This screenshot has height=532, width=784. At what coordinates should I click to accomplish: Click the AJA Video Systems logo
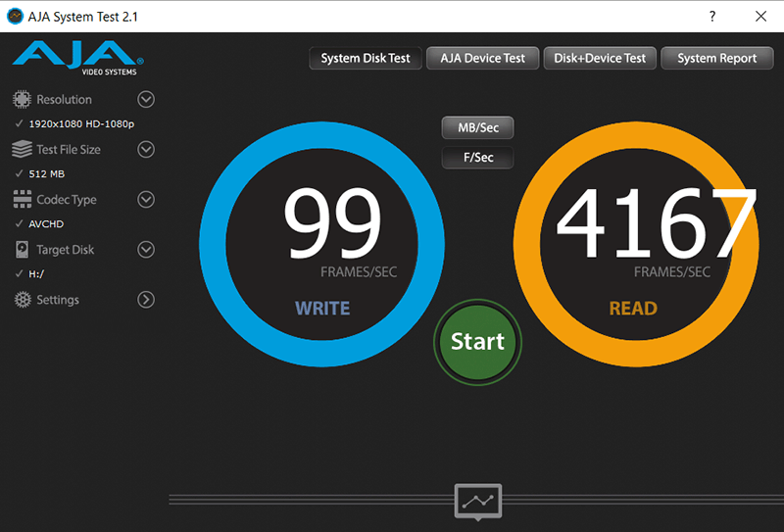pos(78,58)
